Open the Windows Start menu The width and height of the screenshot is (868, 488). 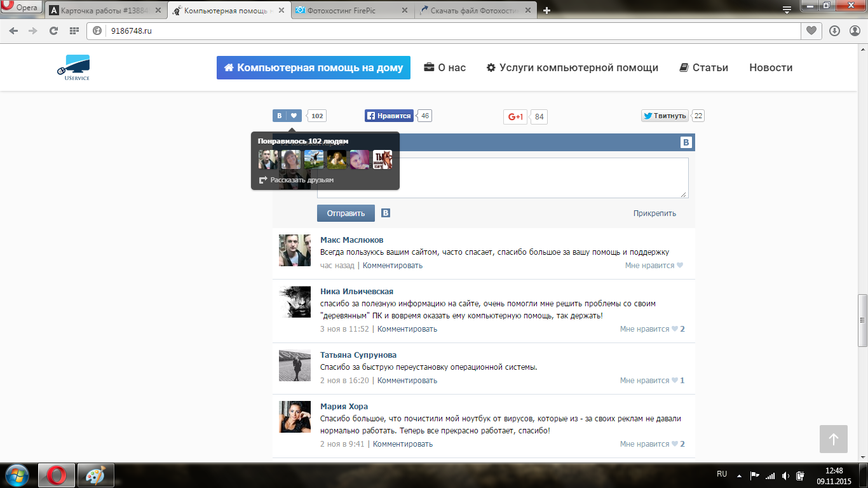tap(17, 475)
